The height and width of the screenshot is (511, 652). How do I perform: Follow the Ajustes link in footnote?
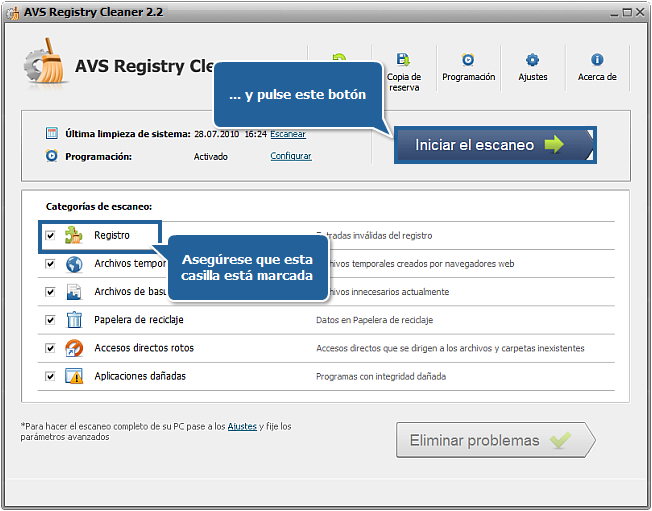[x=242, y=426]
